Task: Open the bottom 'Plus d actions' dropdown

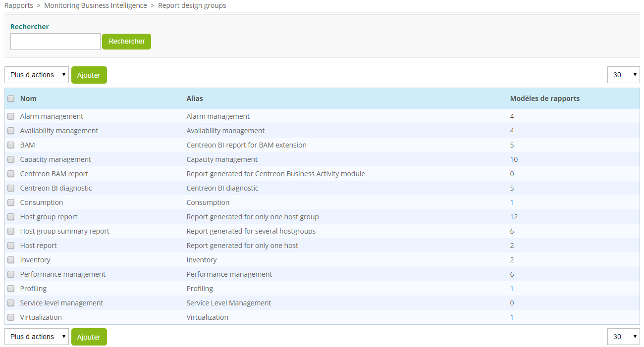Action: [36, 337]
